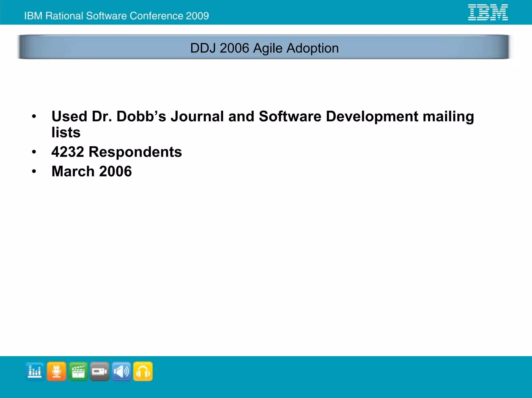Image resolution: width=532 pixels, height=398 pixels.
Task: Click the yellow headphones icon
Action: 143,371
